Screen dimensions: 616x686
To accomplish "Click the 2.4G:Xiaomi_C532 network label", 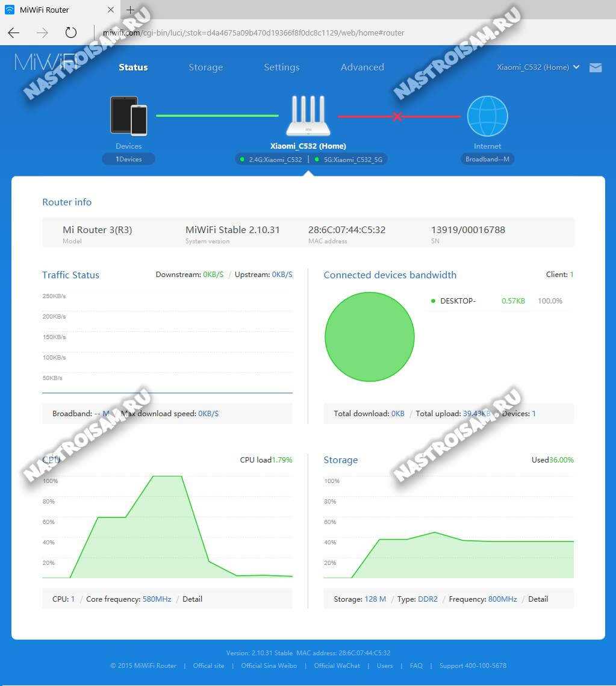I will [x=275, y=160].
